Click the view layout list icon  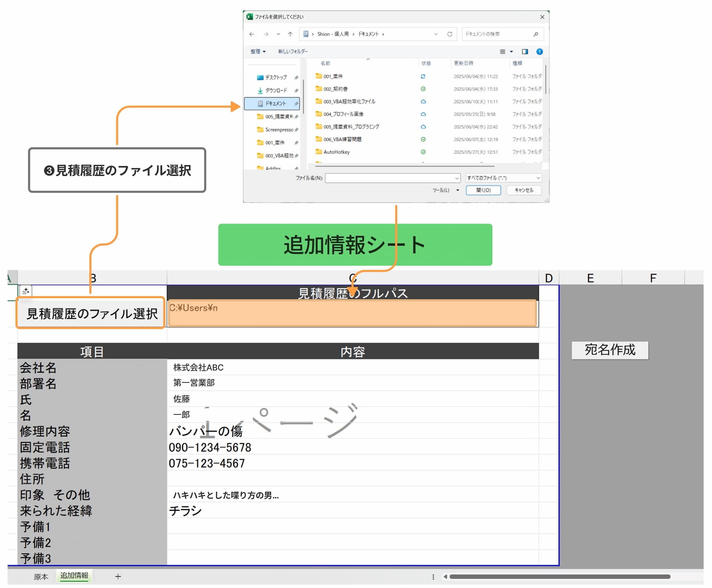click(502, 52)
